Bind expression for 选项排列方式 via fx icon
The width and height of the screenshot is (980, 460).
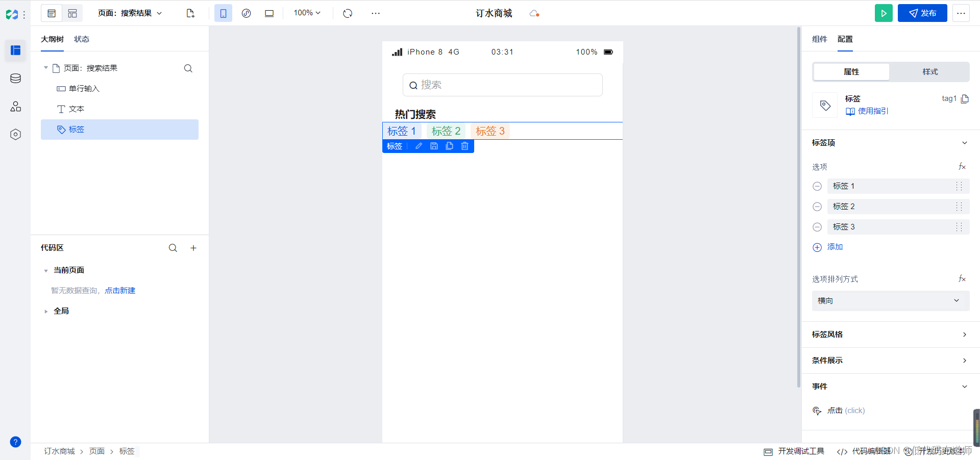point(962,279)
